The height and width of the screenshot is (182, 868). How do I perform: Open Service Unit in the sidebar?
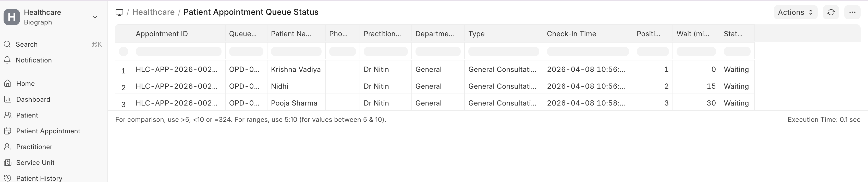[x=35, y=162]
